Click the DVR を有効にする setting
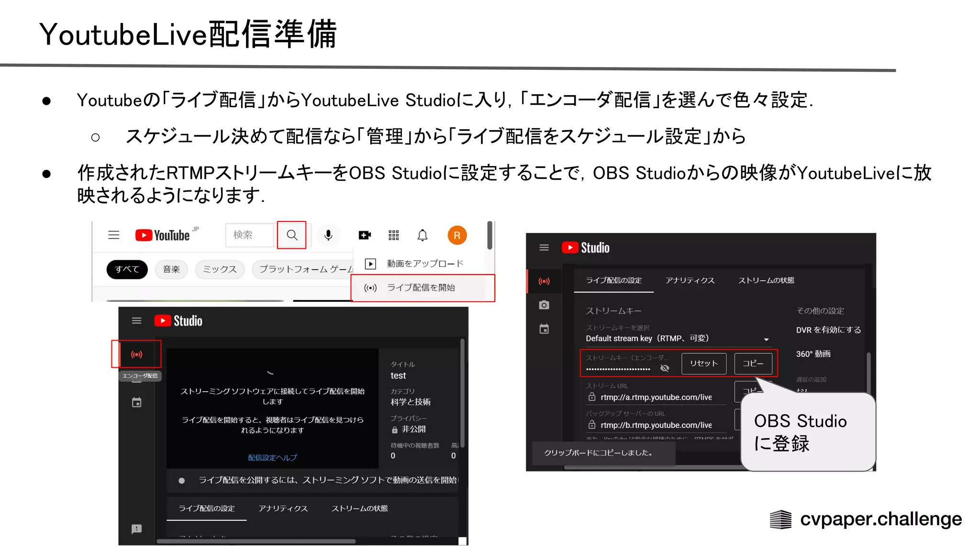Screen dimensions: 980x551 (x=828, y=330)
